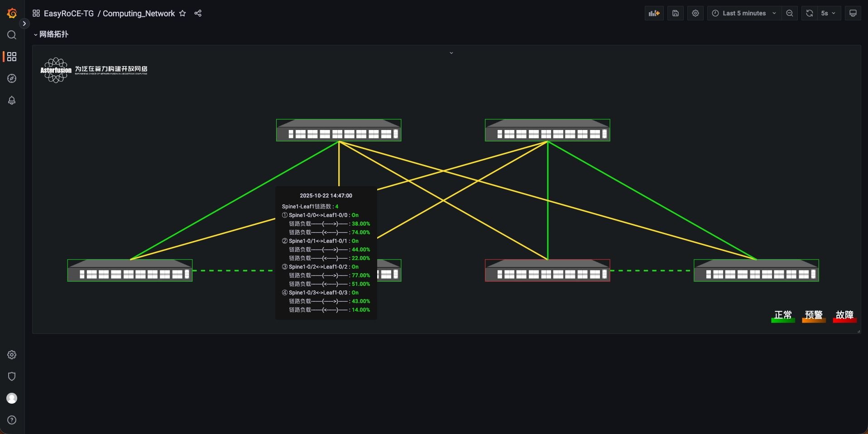Open the search icon in sidebar
This screenshot has height=434, width=868.
tap(12, 35)
